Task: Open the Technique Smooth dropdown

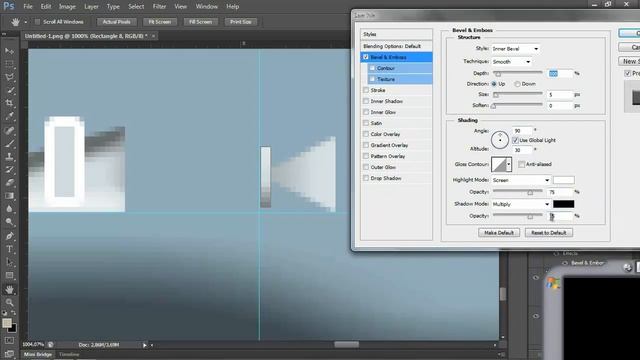Action: click(511, 62)
